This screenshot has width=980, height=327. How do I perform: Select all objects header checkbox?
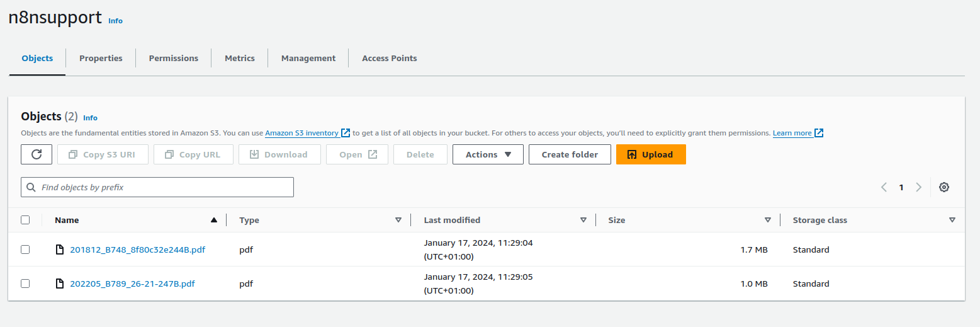click(x=25, y=220)
